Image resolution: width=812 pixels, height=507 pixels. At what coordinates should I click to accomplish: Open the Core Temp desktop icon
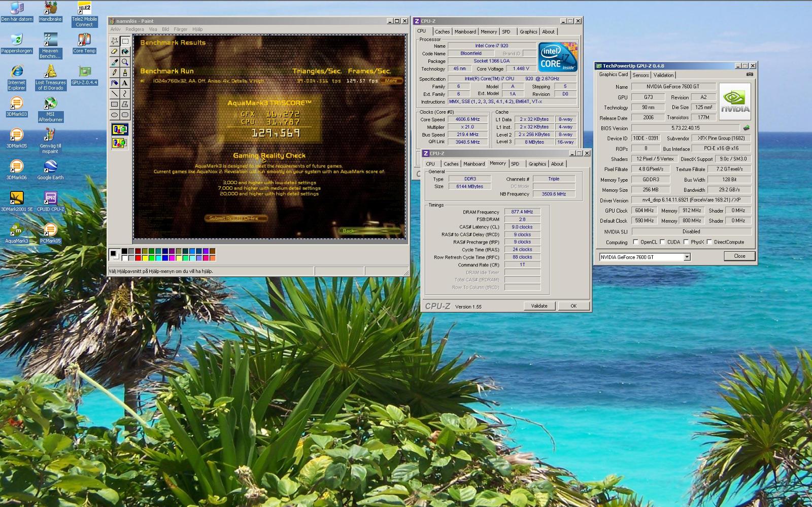point(84,43)
